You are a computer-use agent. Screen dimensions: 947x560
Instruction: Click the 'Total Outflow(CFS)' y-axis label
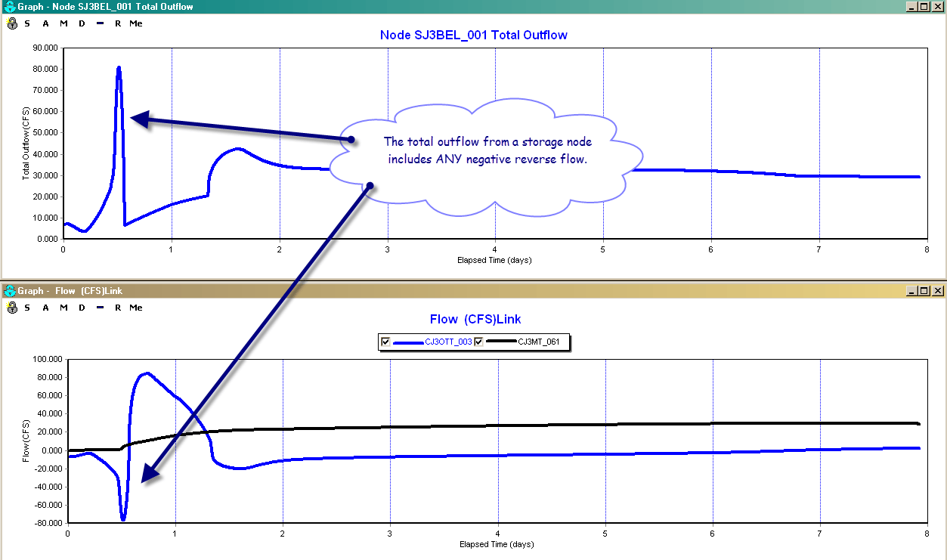(x=25, y=143)
